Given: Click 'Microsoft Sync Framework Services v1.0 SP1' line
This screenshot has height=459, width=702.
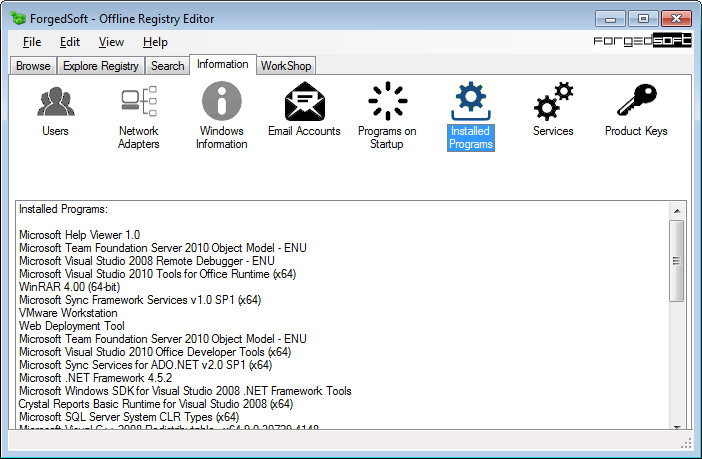Looking at the screenshot, I should tap(140, 300).
